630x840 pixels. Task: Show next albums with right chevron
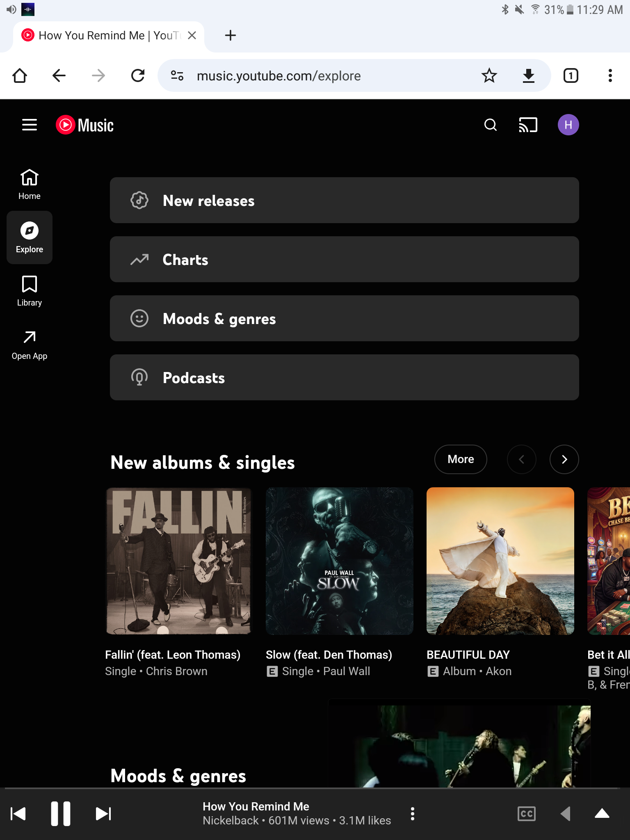click(x=564, y=459)
